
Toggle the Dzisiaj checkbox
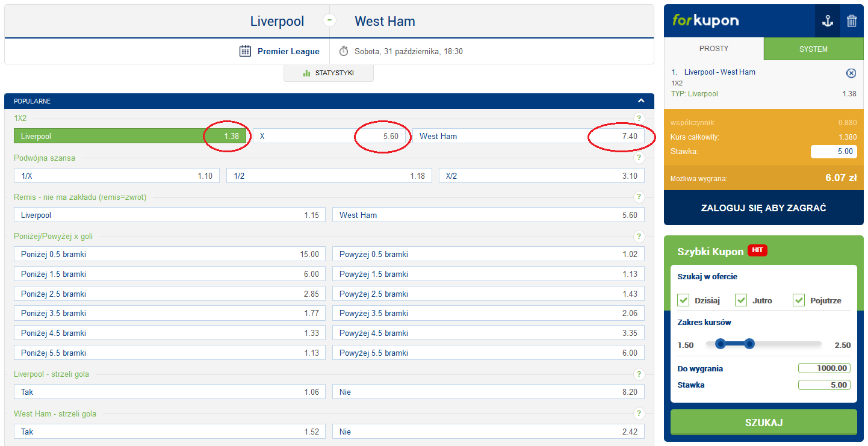(683, 300)
